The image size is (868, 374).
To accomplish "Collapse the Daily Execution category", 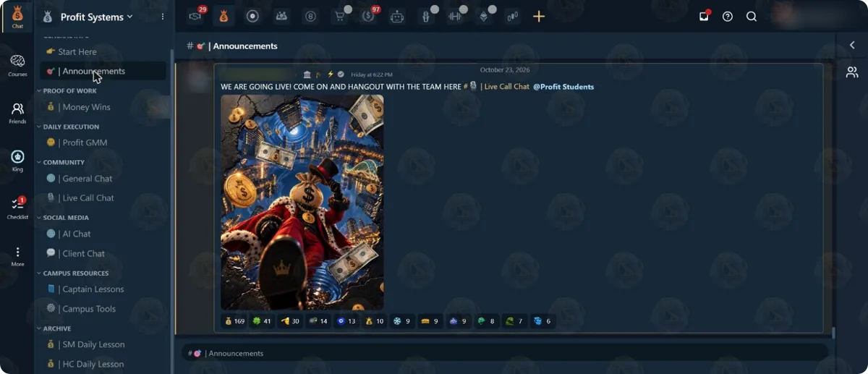I will (x=68, y=127).
